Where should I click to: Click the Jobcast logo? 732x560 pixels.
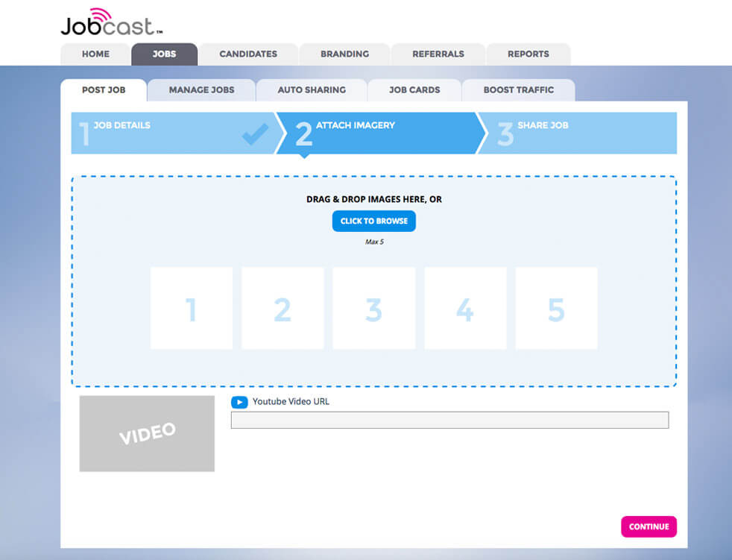tap(110, 22)
